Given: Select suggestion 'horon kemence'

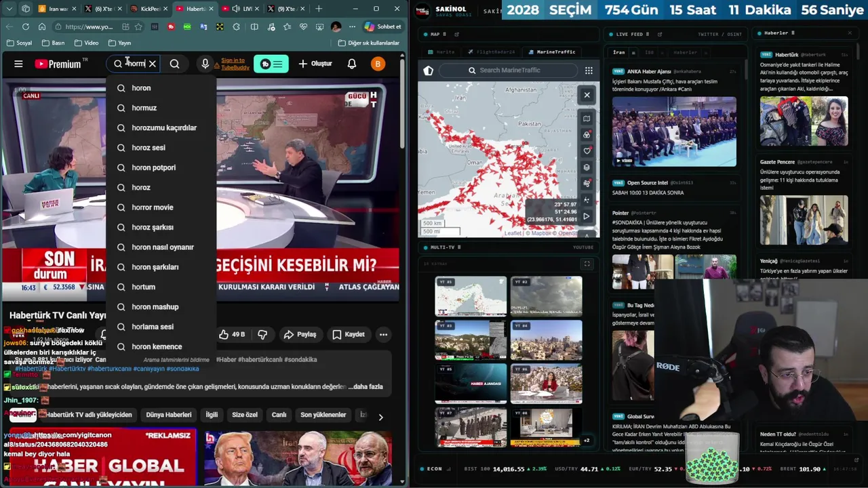Looking at the screenshot, I should (x=161, y=346).
